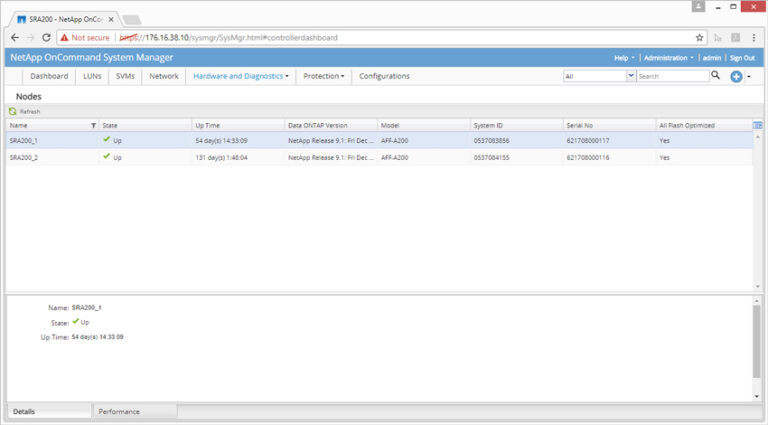Click the details pane vertical scrollbar
Image resolution: width=768 pixels, height=425 pixels.
(x=757, y=341)
